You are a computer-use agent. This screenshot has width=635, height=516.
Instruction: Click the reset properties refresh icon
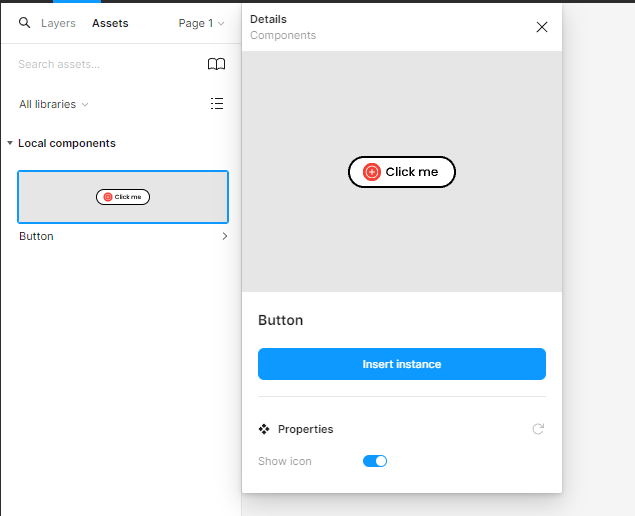(x=538, y=429)
